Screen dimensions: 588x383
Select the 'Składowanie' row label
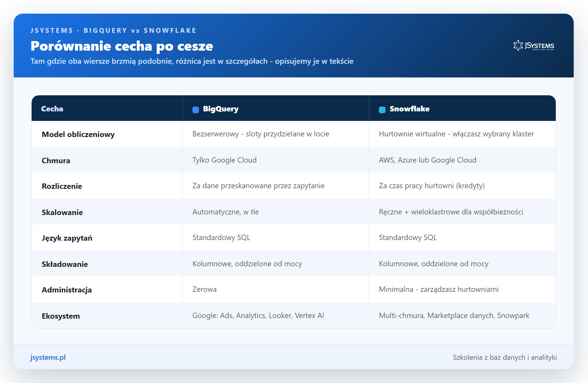[x=65, y=264]
